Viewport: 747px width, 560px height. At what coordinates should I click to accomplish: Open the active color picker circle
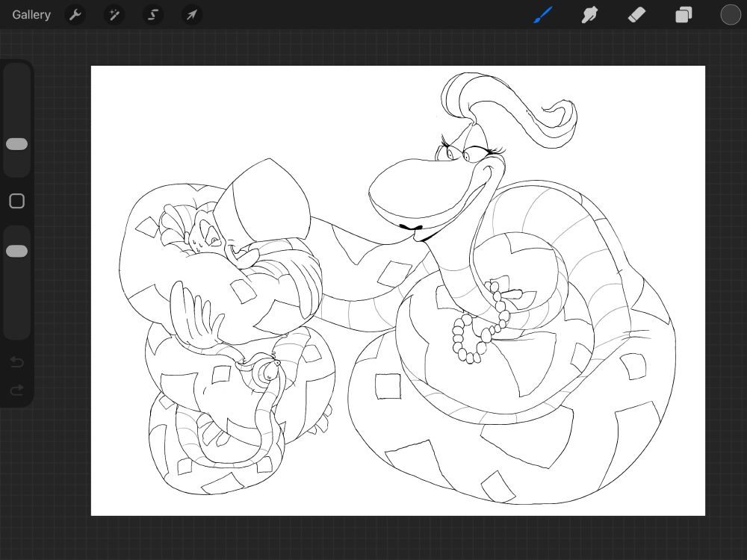click(731, 15)
